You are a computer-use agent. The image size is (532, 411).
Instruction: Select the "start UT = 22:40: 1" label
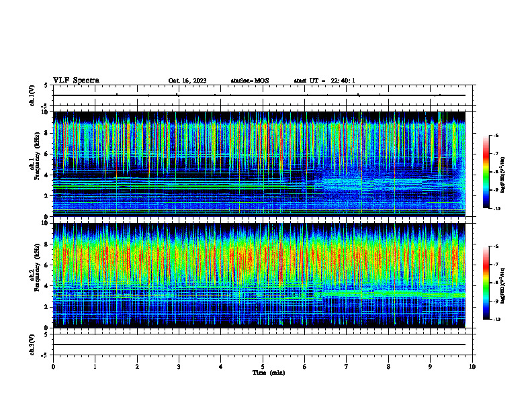tap(324, 81)
